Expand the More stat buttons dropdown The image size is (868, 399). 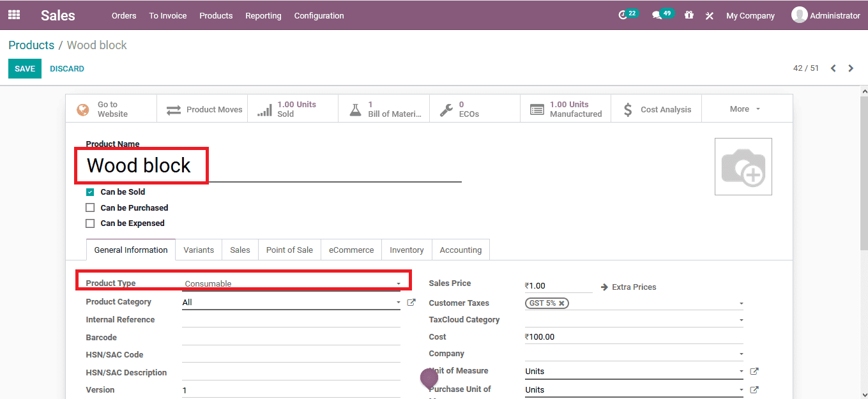point(747,109)
